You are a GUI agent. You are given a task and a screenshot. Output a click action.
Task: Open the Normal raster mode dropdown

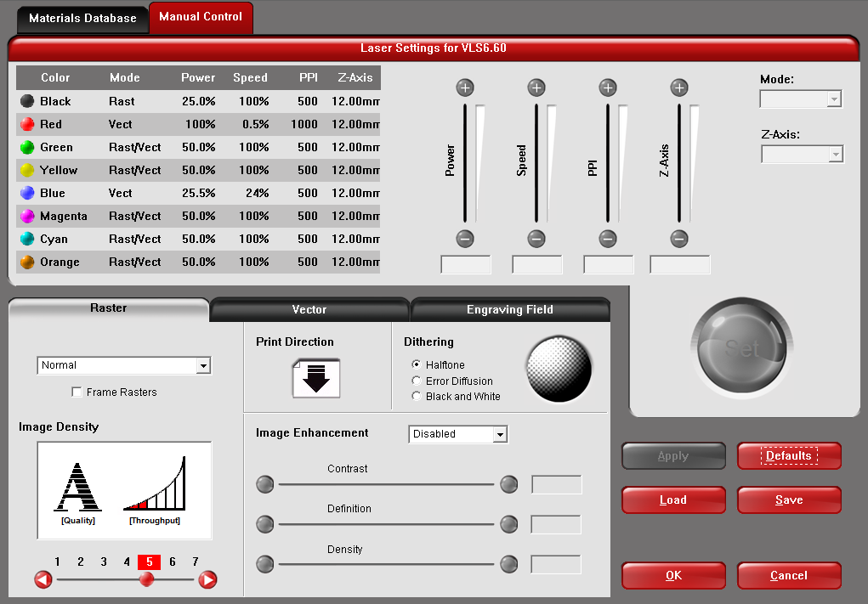(x=124, y=365)
